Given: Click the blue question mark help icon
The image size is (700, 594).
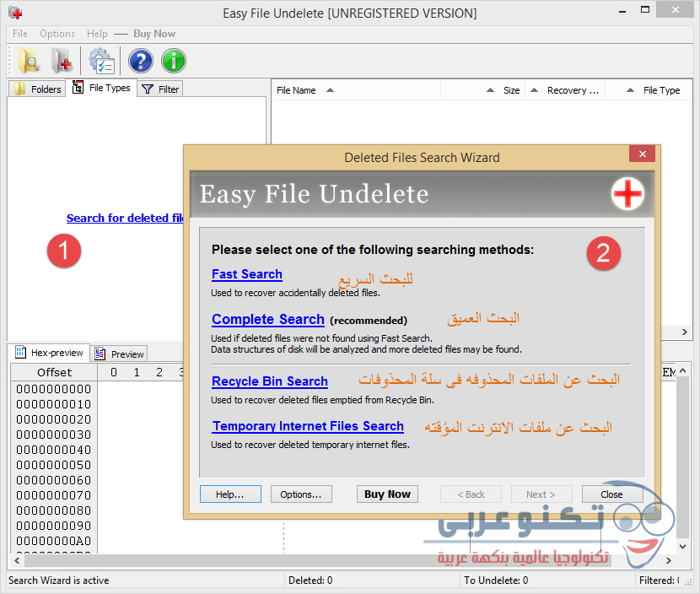Looking at the screenshot, I should [141, 62].
